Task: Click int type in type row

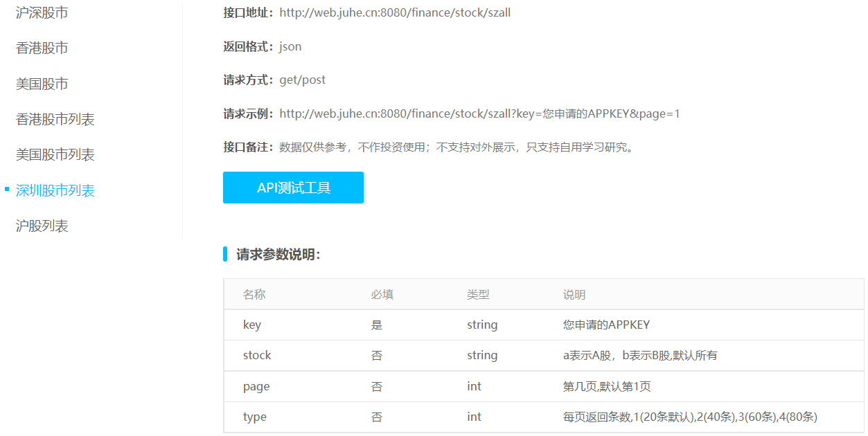Action: 474,417
